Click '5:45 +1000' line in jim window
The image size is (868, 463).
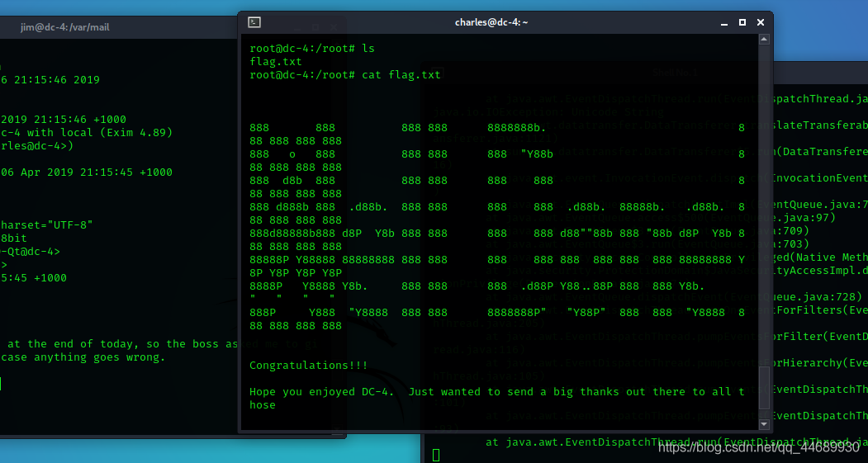pyautogui.click(x=33, y=278)
